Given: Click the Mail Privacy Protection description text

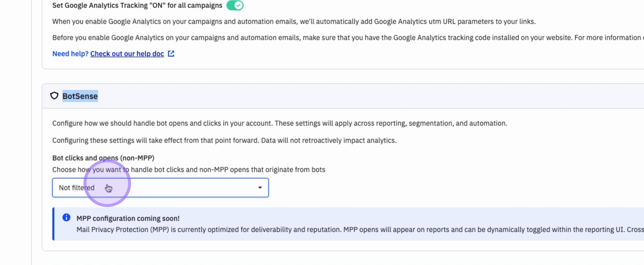Looking at the screenshot, I should (x=350, y=229).
